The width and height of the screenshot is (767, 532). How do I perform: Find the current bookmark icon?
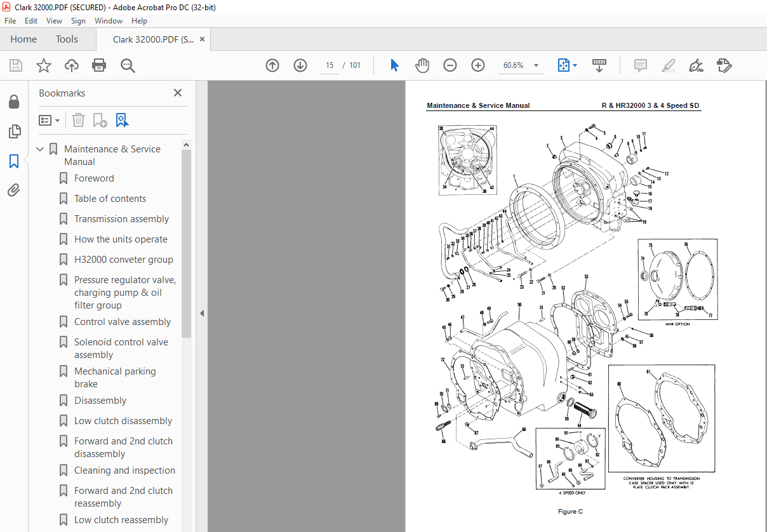pos(123,120)
